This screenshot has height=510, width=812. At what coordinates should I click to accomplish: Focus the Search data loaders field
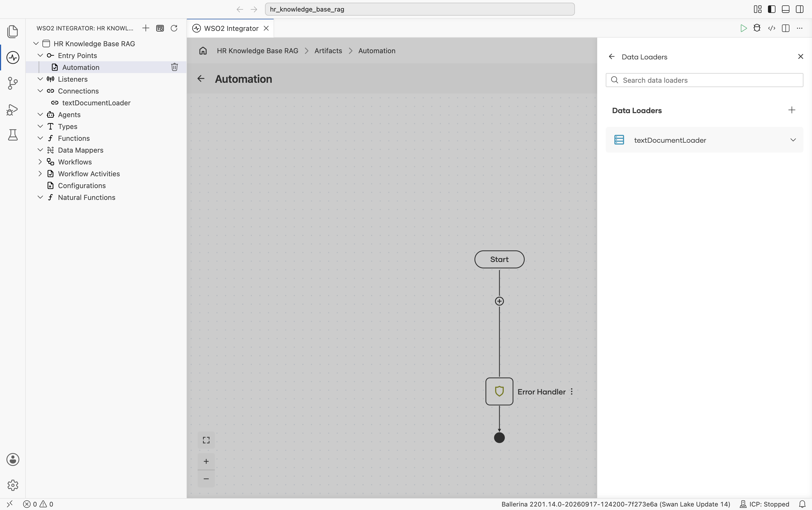click(704, 80)
